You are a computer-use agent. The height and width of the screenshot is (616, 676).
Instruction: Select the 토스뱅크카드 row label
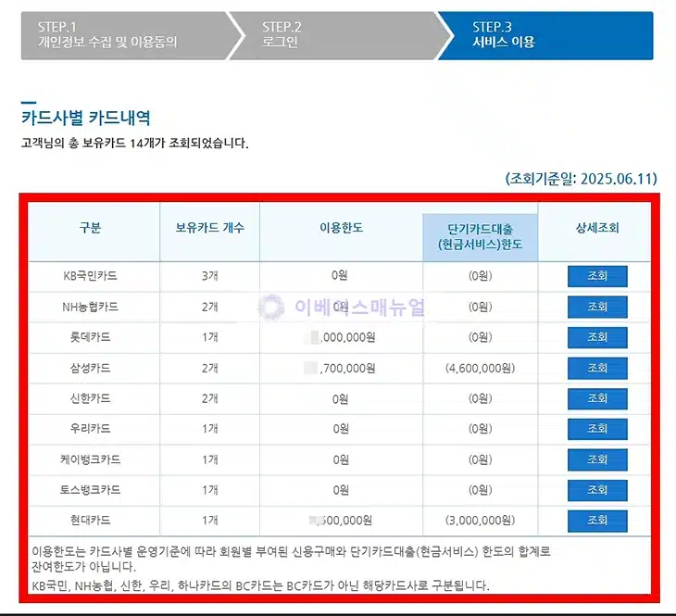pyautogui.click(x=90, y=490)
